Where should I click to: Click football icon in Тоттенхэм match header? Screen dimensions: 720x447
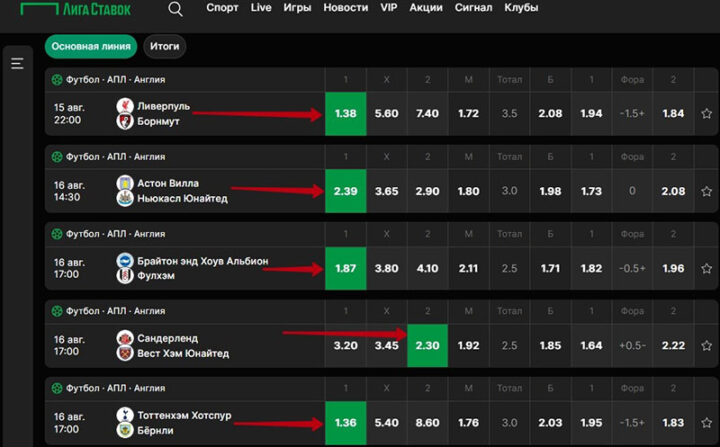click(x=56, y=388)
